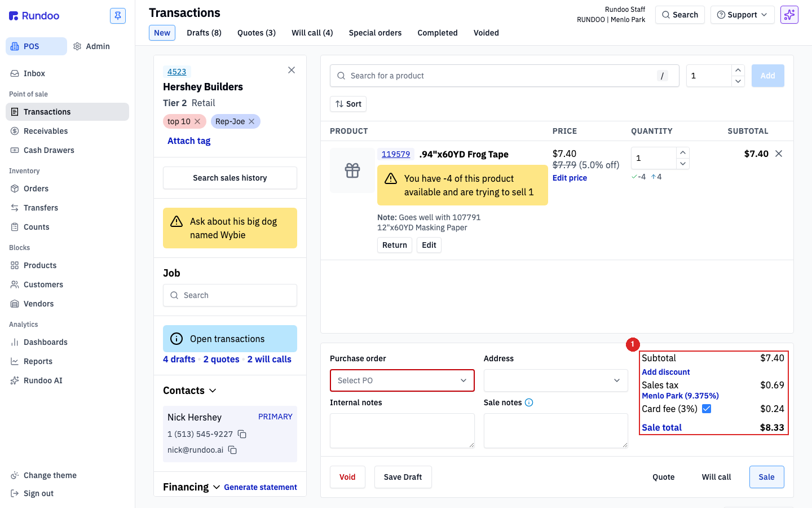Switch to the POS mode

[36, 46]
